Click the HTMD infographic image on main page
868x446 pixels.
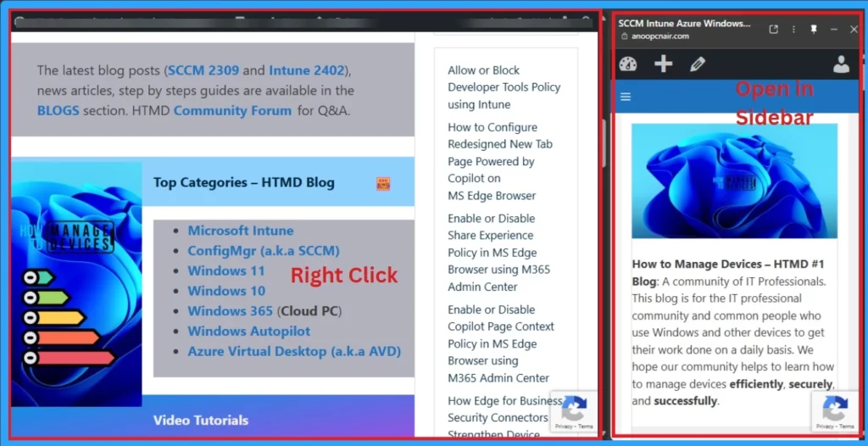76,284
